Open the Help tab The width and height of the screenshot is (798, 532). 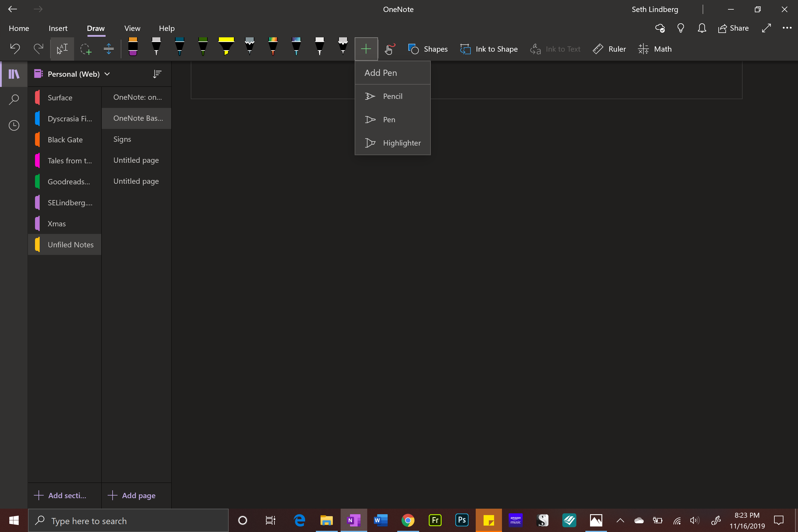click(167, 28)
